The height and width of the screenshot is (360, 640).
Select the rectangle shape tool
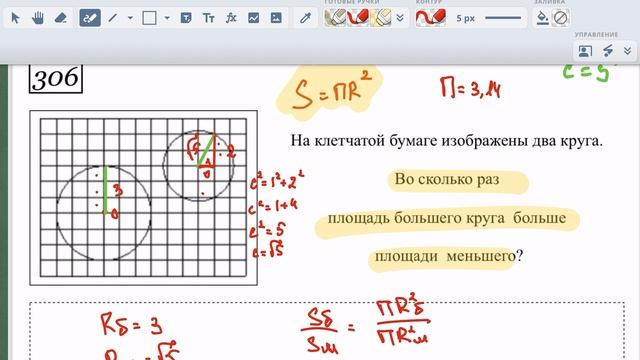(149, 18)
